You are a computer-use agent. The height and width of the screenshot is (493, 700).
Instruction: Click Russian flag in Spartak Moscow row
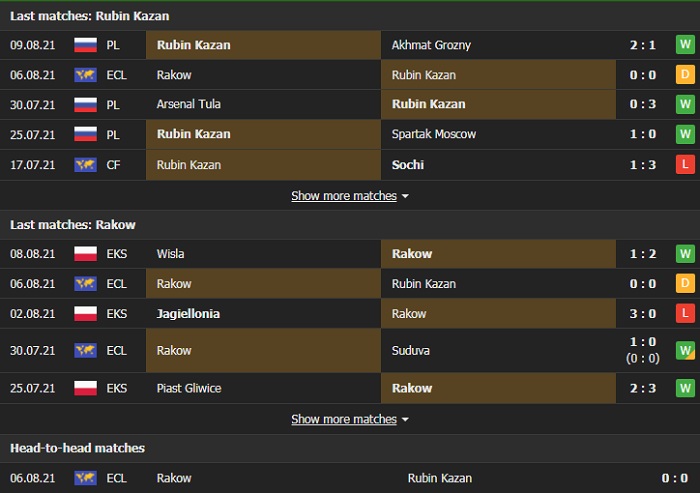(85, 134)
